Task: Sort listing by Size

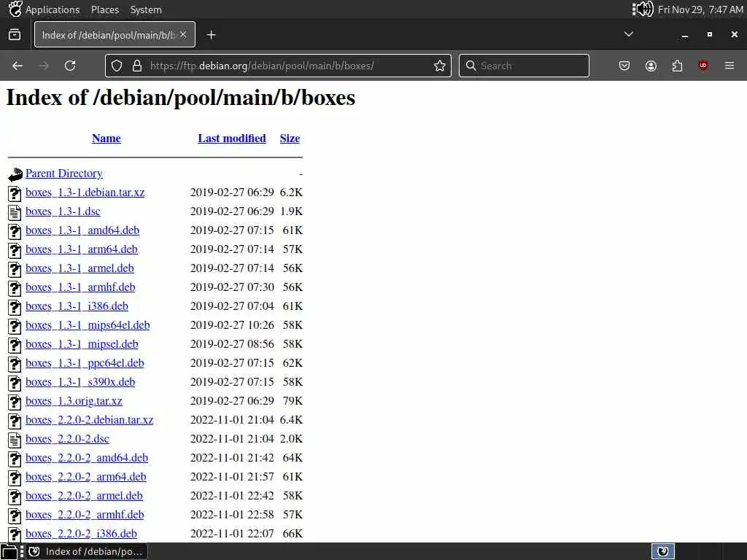Action: point(290,138)
